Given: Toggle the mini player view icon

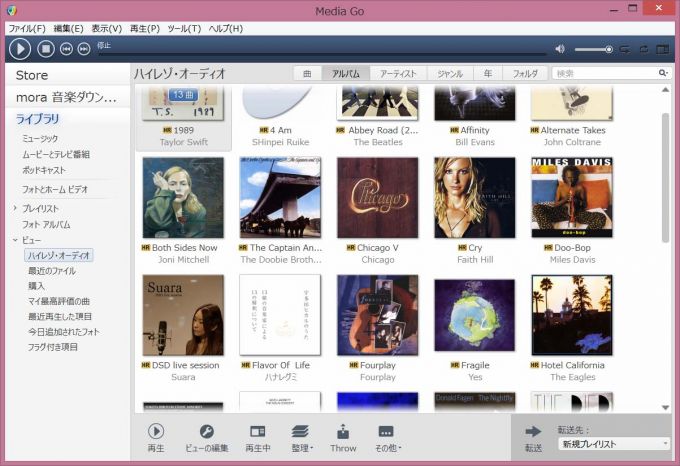Looking at the screenshot, I should (663, 49).
